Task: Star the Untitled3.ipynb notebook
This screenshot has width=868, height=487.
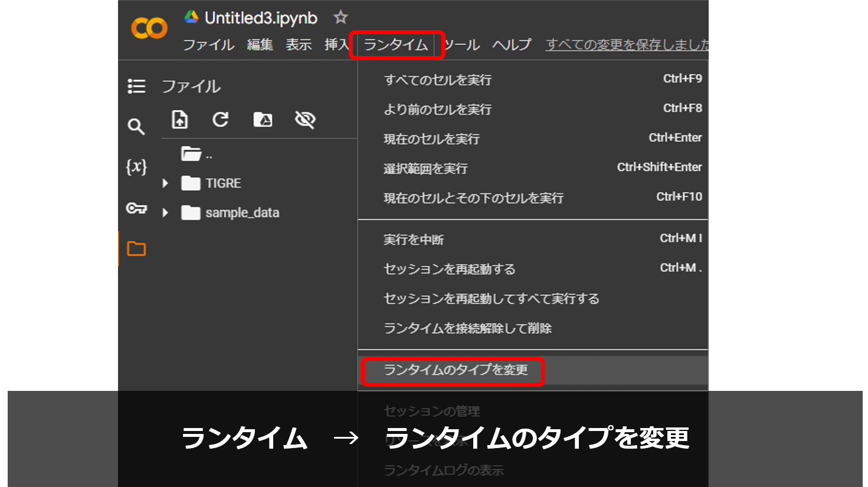Action: click(x=340, y=18)
